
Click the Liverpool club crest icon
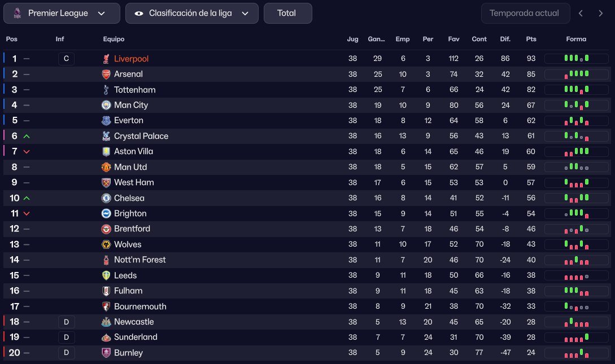click(106, 59)
